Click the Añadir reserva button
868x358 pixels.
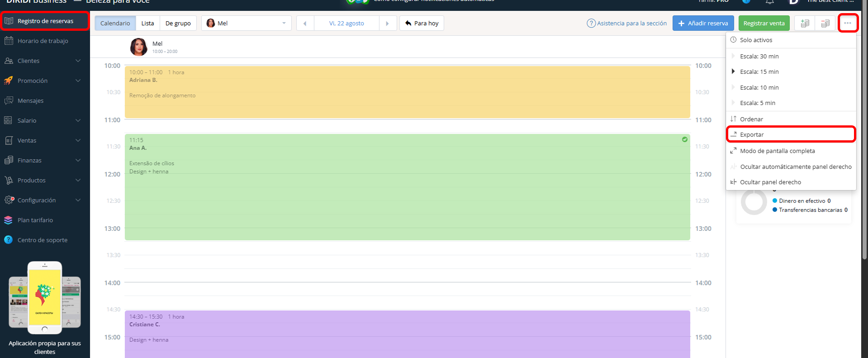[703, 24]
